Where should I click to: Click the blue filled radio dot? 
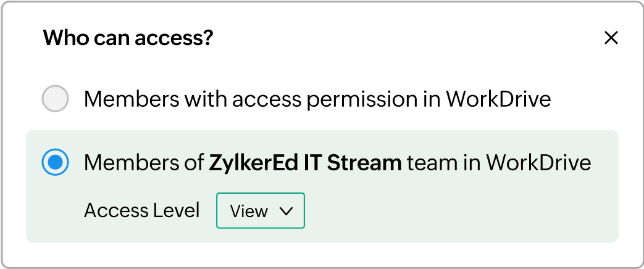55,162
